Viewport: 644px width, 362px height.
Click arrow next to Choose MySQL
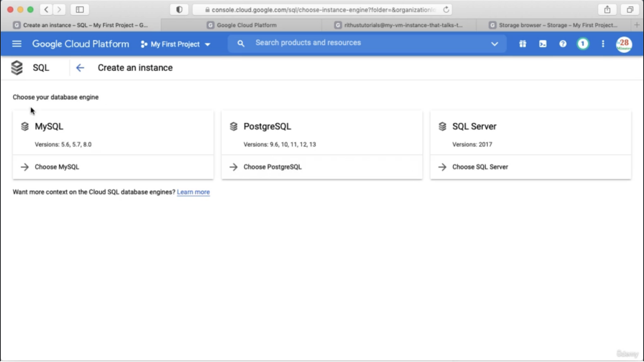[x=25, y=167]
